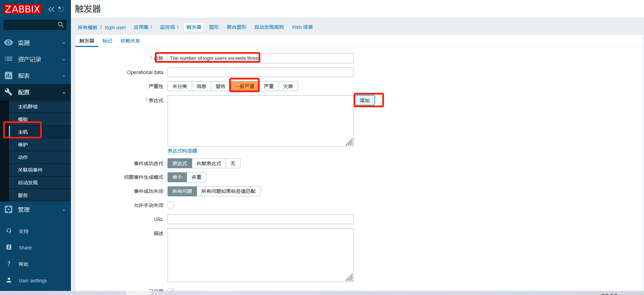
Task: Select 所有问题 for 事件成功关闭
Action: tap(182, 191)
